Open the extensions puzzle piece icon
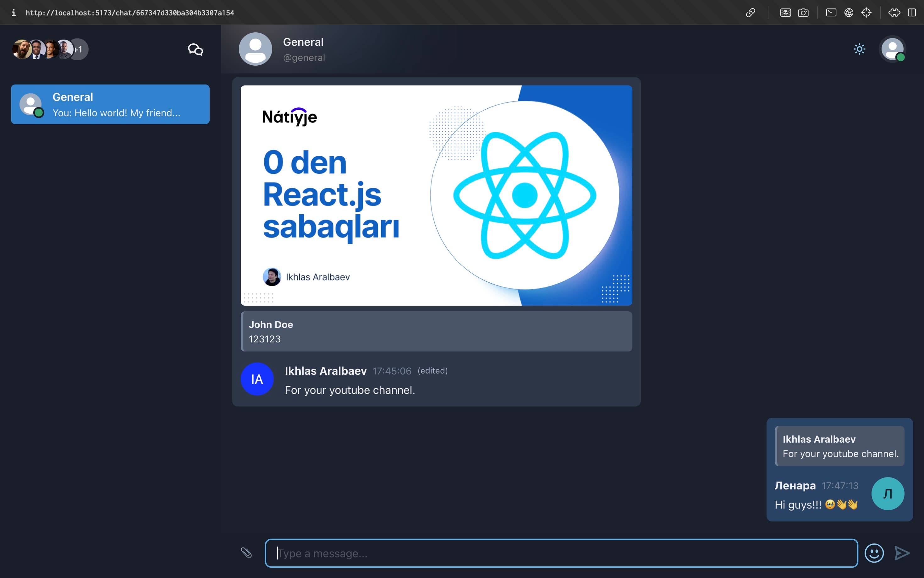The width and height of the screenshot is (924, 578). pyautogui.click(x=894, y=13)
